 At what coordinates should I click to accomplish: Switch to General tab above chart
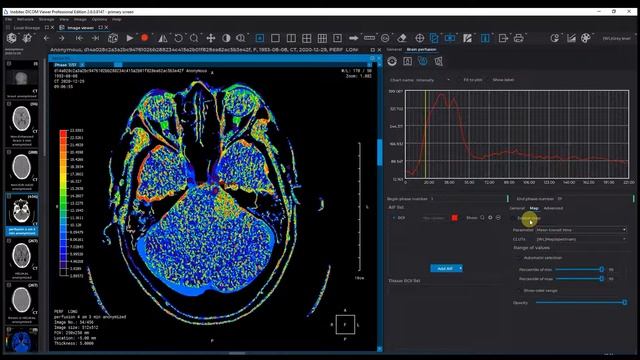coord(394,49)
